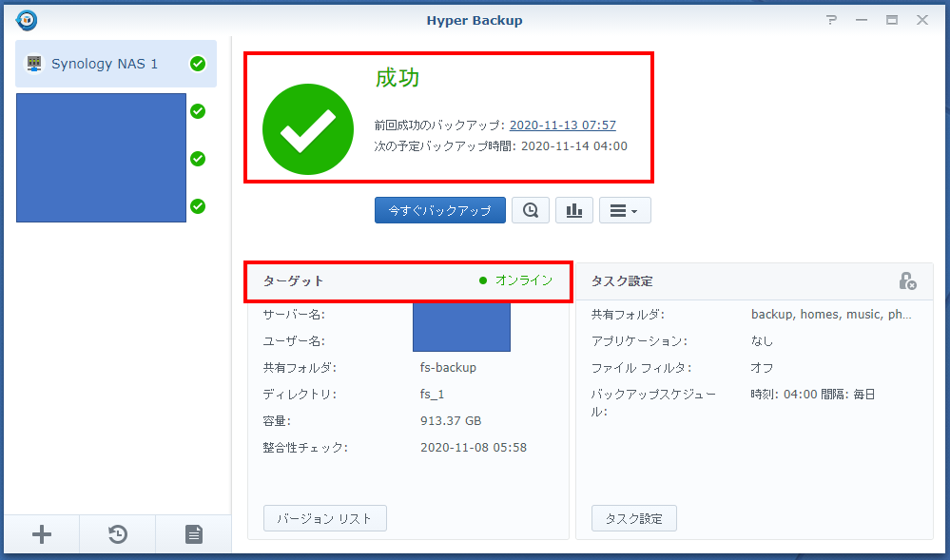This screenshot has width=950, height=560.
Task: Open the log document icon
Action: coord(193,534)
